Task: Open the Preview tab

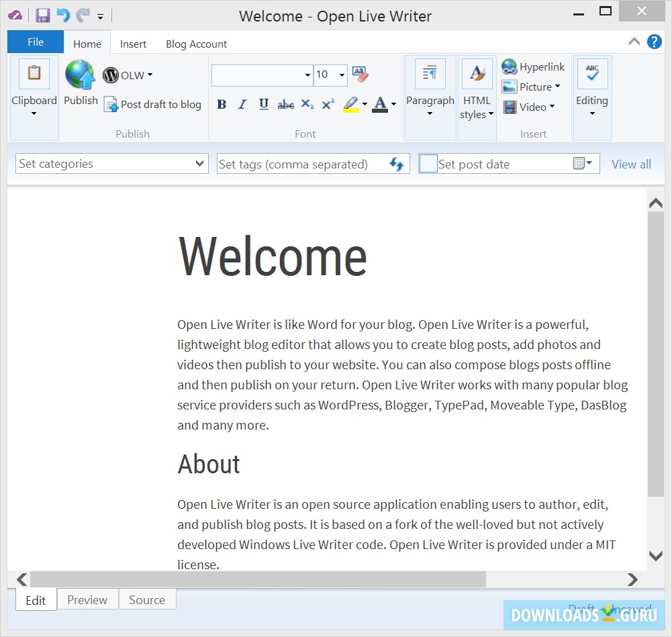Action: pos(87,599)
